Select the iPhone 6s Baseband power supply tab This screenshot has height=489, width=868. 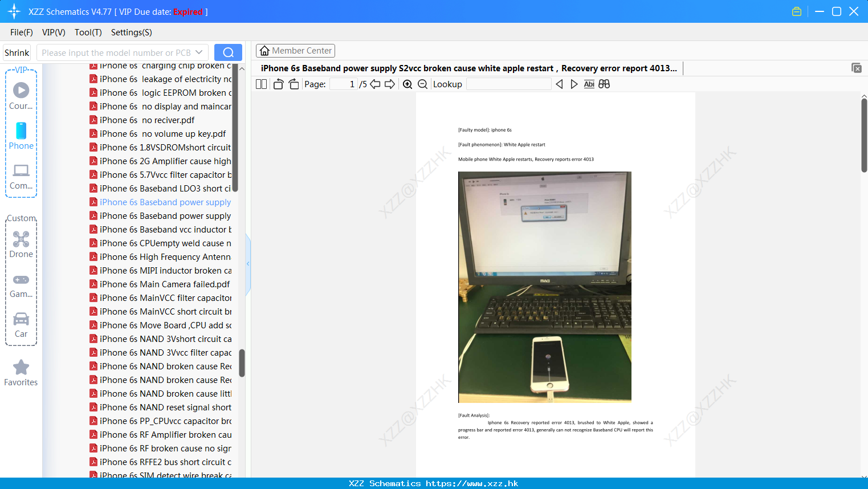(x=469, y=68)
